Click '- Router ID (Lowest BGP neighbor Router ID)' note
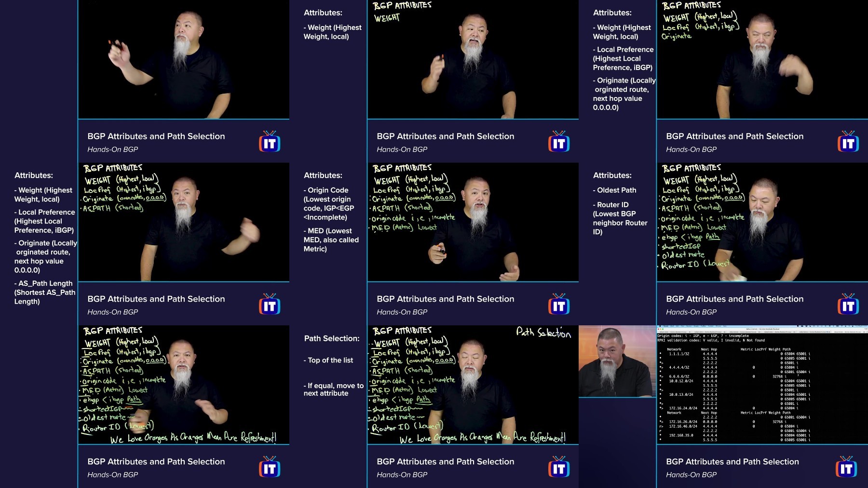This screenshot has width=868, height=488. click(x=620, y=218)
